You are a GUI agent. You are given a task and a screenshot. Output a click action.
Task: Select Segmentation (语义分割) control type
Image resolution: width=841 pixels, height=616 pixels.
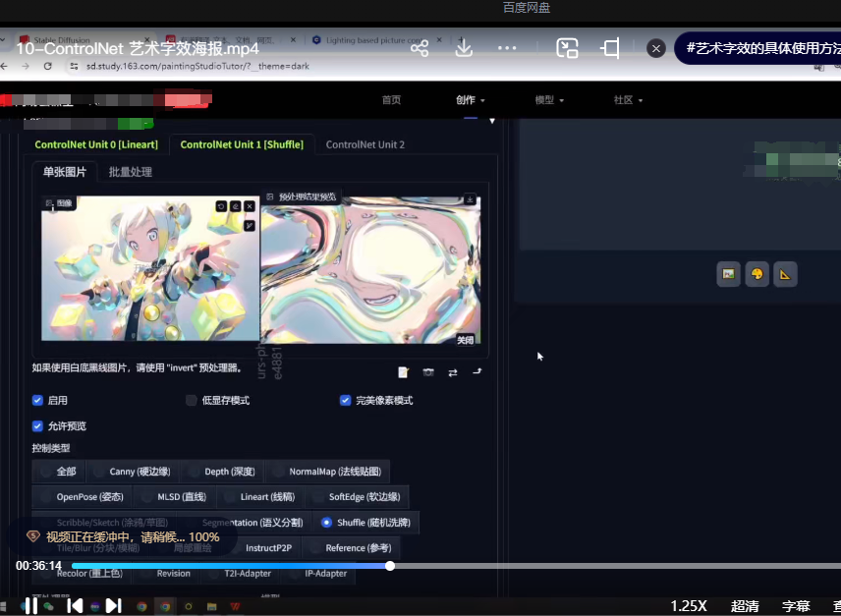coord(245,523)
